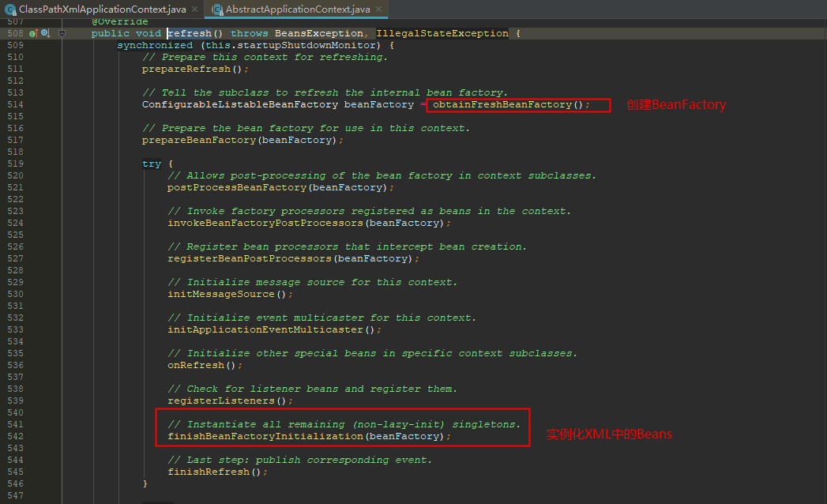
Task: Click the green implements-method gutter icon
Action: 33,33
